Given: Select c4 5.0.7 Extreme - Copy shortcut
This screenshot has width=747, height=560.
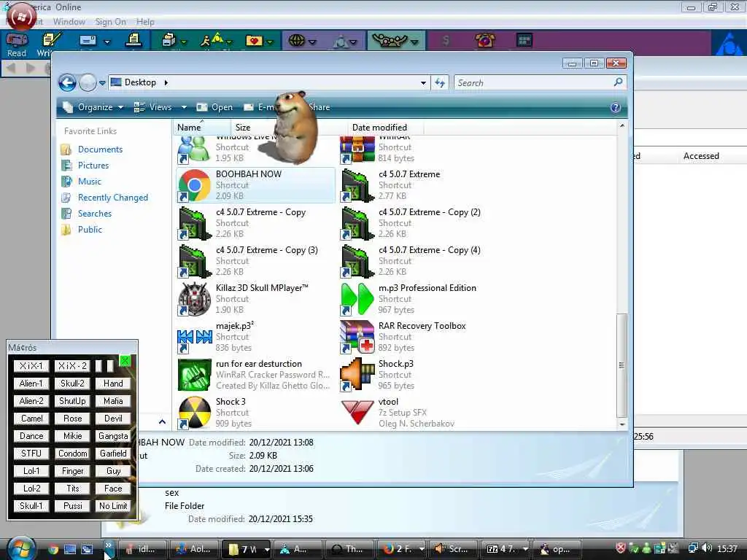Looking at the screenshot, I should tap(194, 223).
